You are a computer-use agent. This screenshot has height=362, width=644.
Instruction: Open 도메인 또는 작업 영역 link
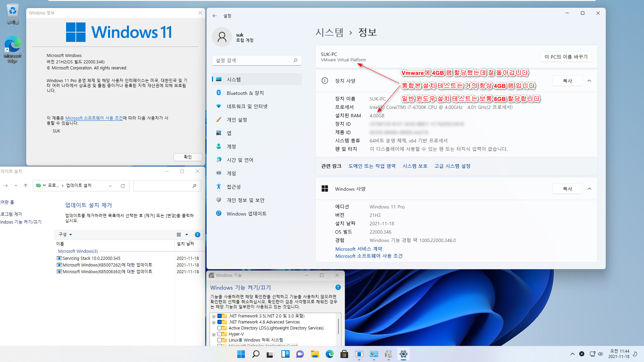click(372, 166)
